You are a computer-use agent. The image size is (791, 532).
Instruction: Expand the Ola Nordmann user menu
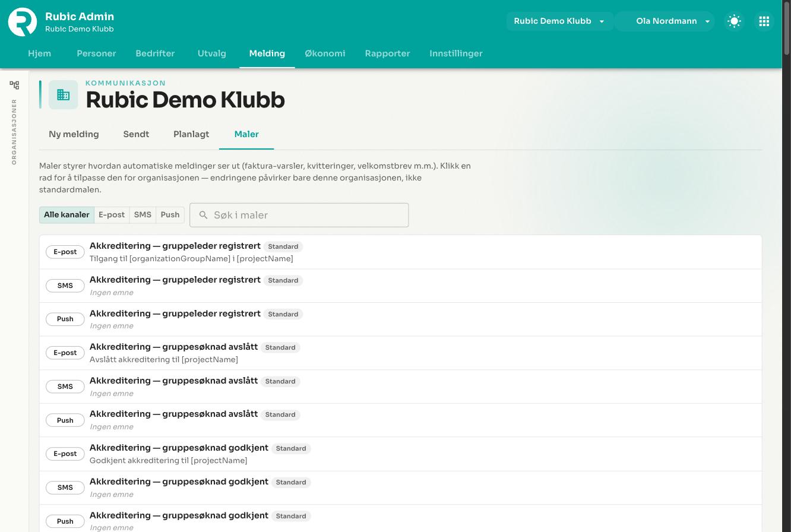665,21
